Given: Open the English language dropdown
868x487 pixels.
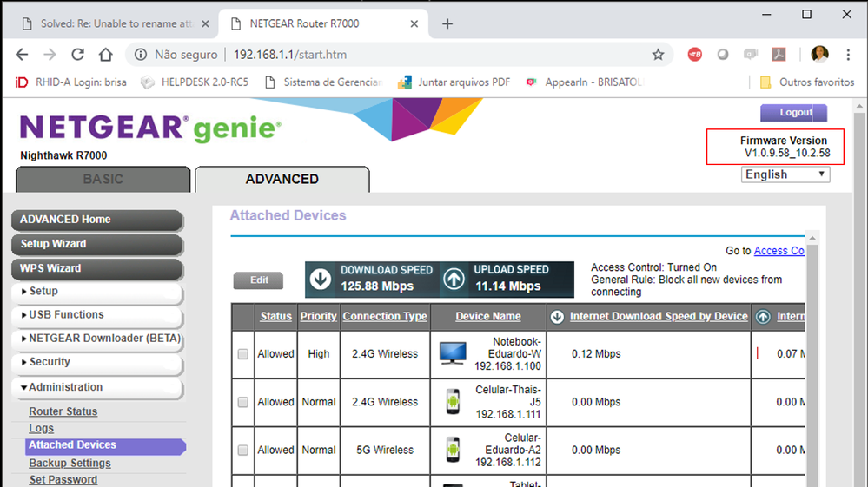Looking at the screenshot, I should tap(785, 174).
